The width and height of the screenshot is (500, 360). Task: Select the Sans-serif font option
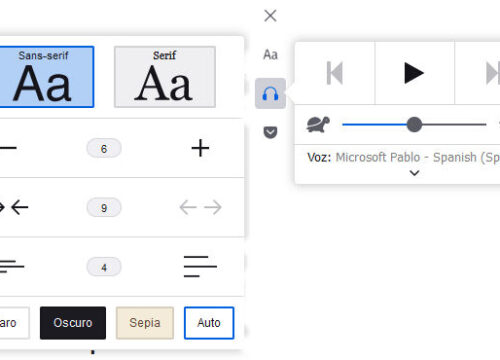(x=44, y=77)
